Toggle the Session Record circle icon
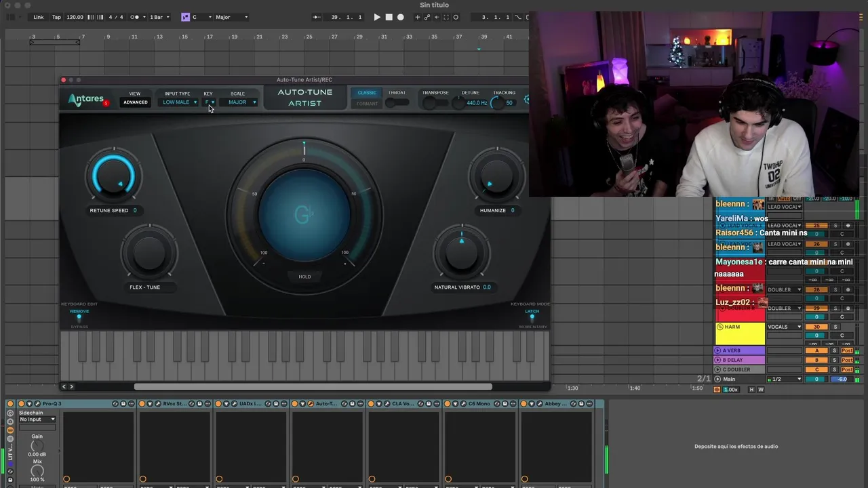This screenshot has height=488, width=868. pos(456,17)
